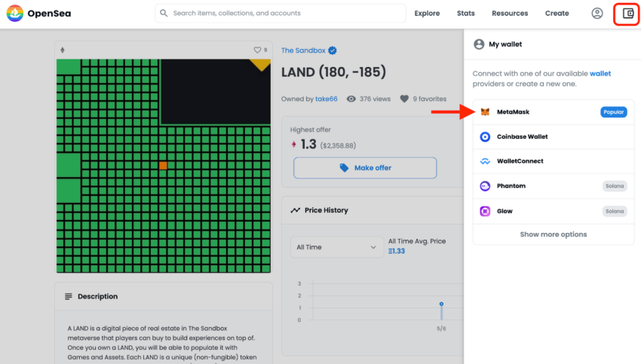Screen dimensions: 641x364
Task: Click the verified badge next to The Sandbox
Action: pyautogui.click(x=333, y=50)
